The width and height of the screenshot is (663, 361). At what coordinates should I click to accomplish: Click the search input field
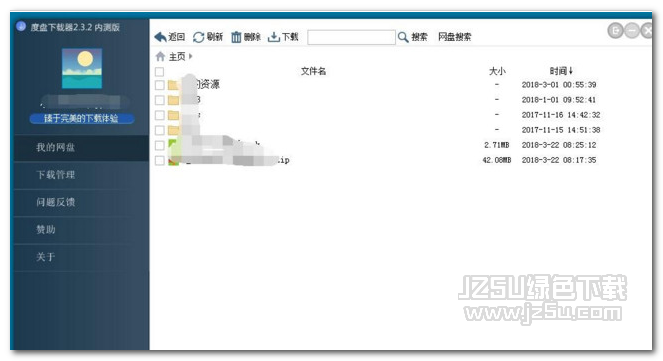tap(351, 37)
